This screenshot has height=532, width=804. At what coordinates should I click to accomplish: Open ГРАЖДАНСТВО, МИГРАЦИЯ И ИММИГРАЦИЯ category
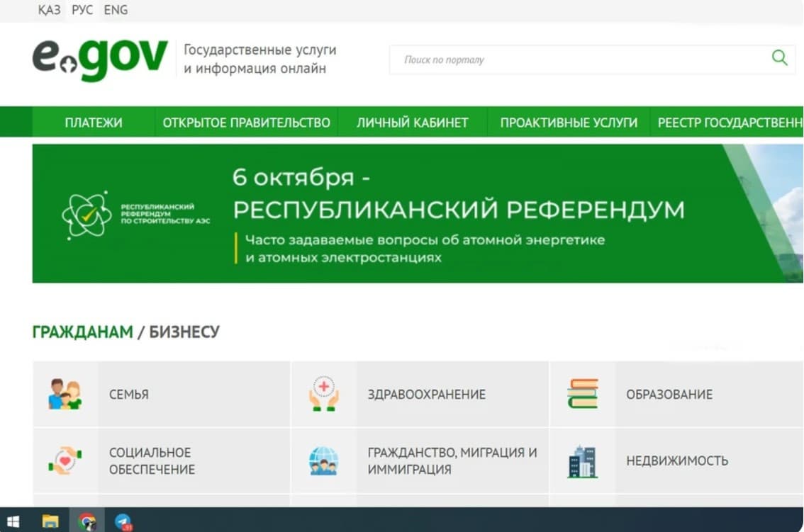(420, 460)
